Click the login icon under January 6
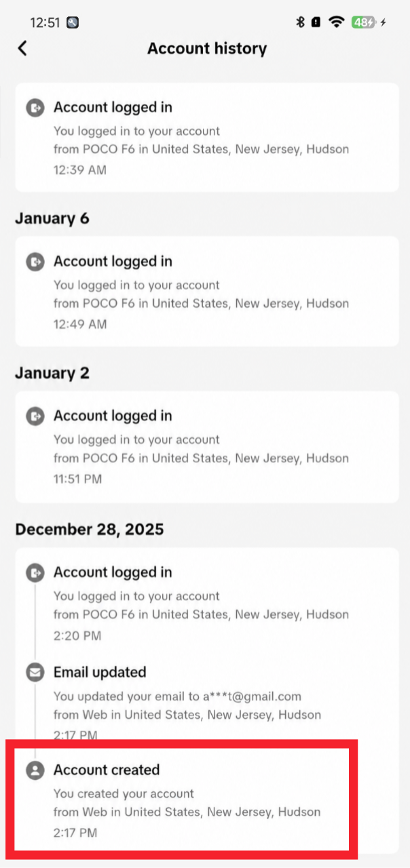410x868 pixels. pyautogui.click(x=35, y=261)
